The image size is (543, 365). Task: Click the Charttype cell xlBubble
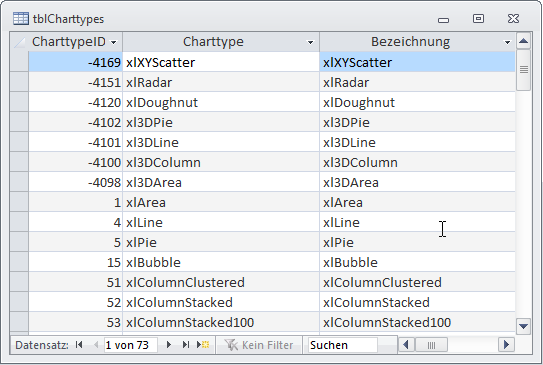click(221, 262)
